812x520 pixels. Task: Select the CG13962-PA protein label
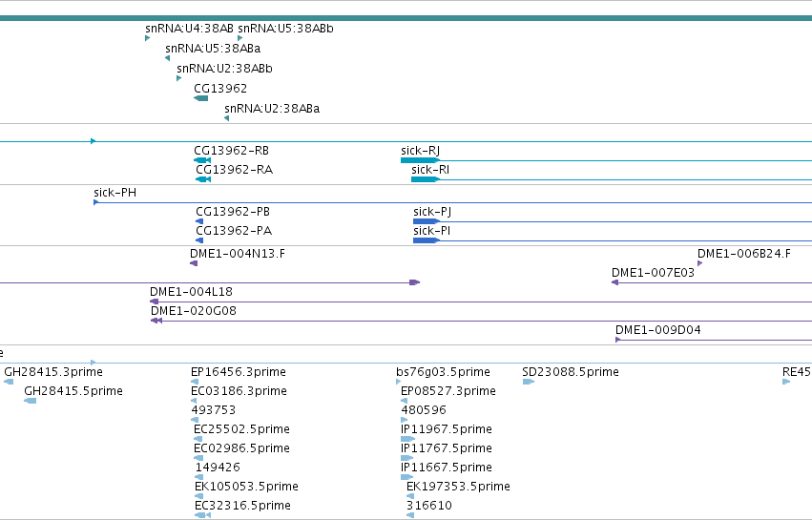click(234, 231)
